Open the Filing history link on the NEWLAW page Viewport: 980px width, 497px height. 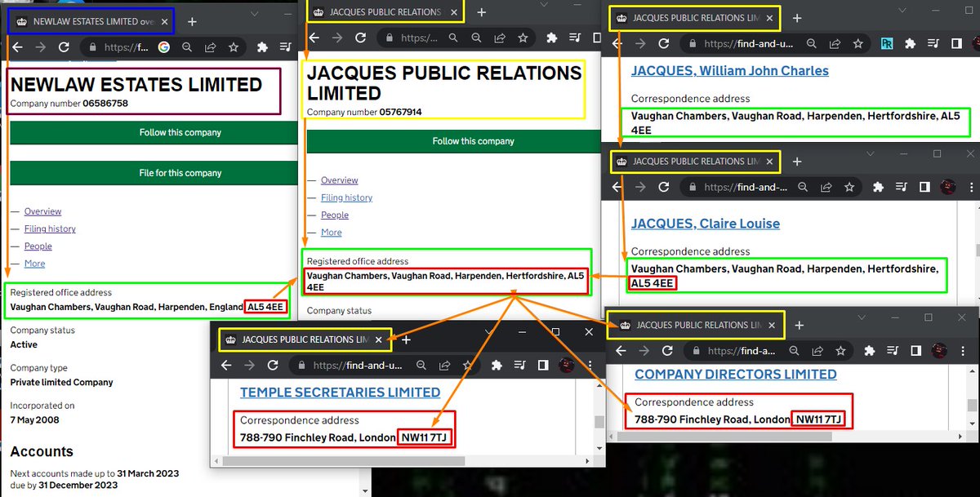point(50,229)
